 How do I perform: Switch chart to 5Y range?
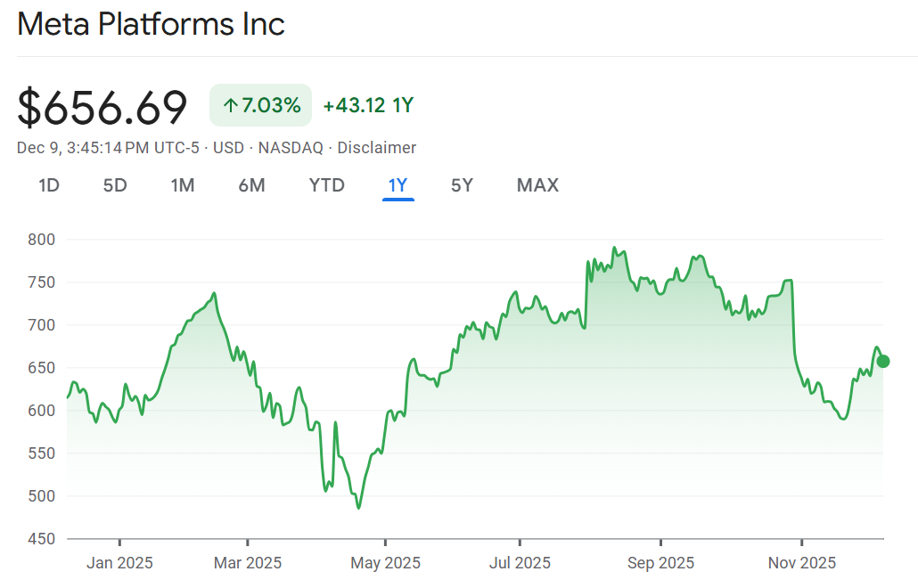click(x=462, y=185)
